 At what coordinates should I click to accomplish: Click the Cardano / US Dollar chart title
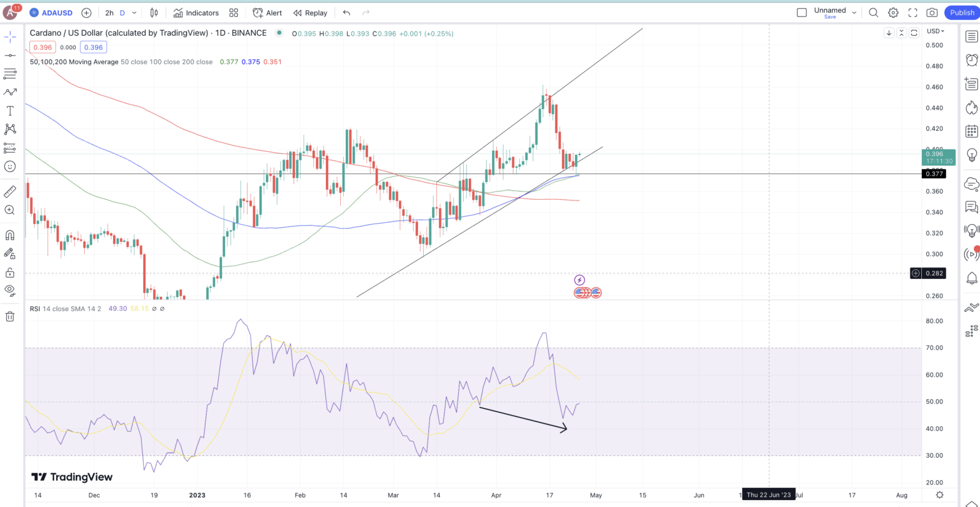148,33
